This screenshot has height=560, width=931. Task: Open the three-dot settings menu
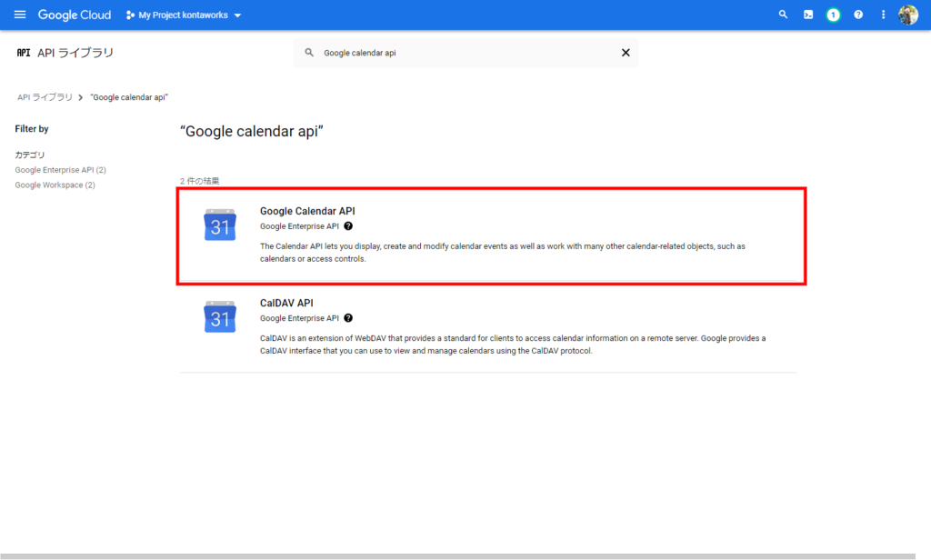click(x=883, y=15)
